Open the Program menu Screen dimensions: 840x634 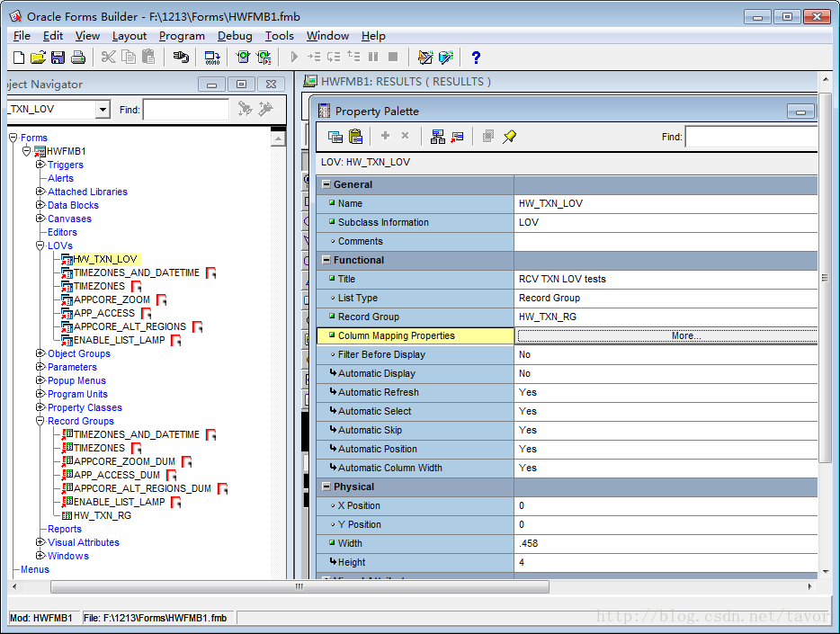coord(182,36)
